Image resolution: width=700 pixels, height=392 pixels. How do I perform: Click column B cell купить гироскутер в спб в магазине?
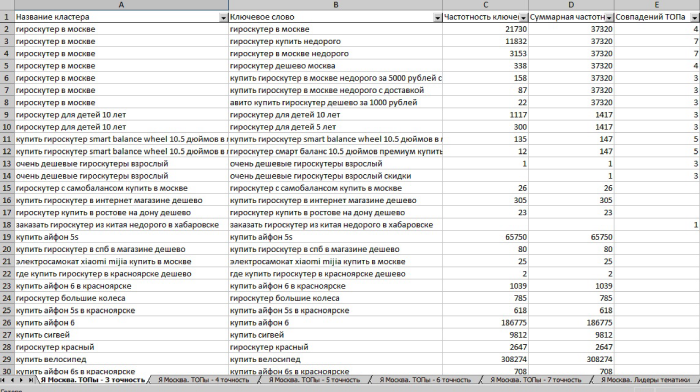pos(335,249)
